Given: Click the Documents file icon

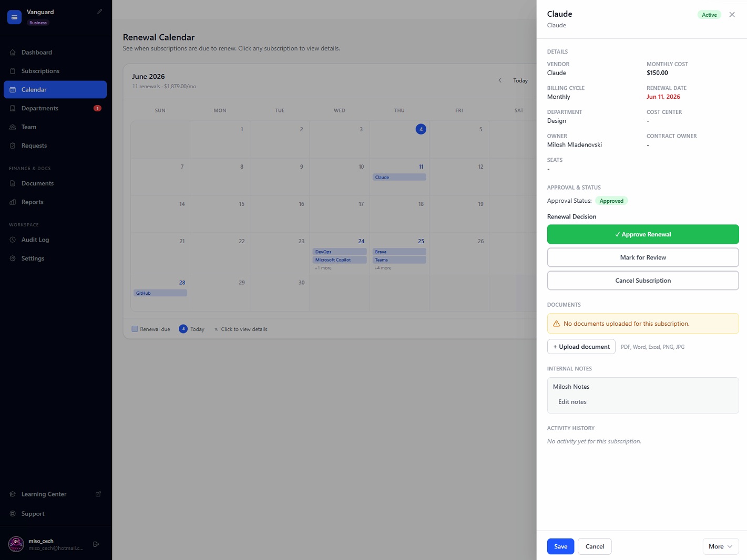Looking at the screenshot, I should (x=13, y=183).
